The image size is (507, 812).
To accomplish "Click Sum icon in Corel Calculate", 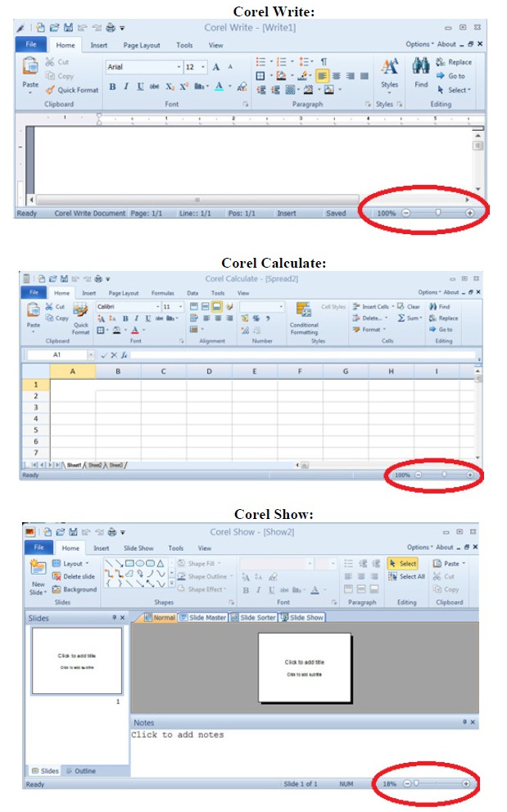I will (x=401, y=318).
